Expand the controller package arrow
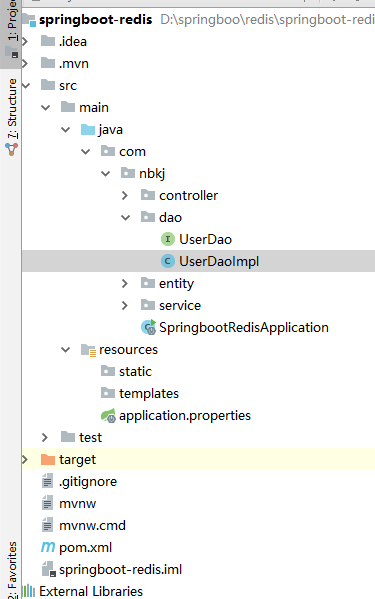This screenshot has height=599, width=375. tap(124, 195)
